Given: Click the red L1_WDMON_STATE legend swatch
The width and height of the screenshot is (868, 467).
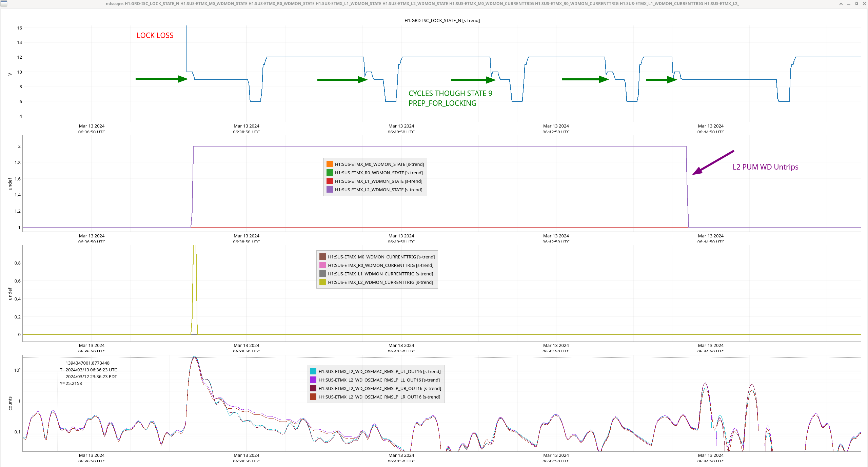Looking at the screenshot, I should 330,181.
